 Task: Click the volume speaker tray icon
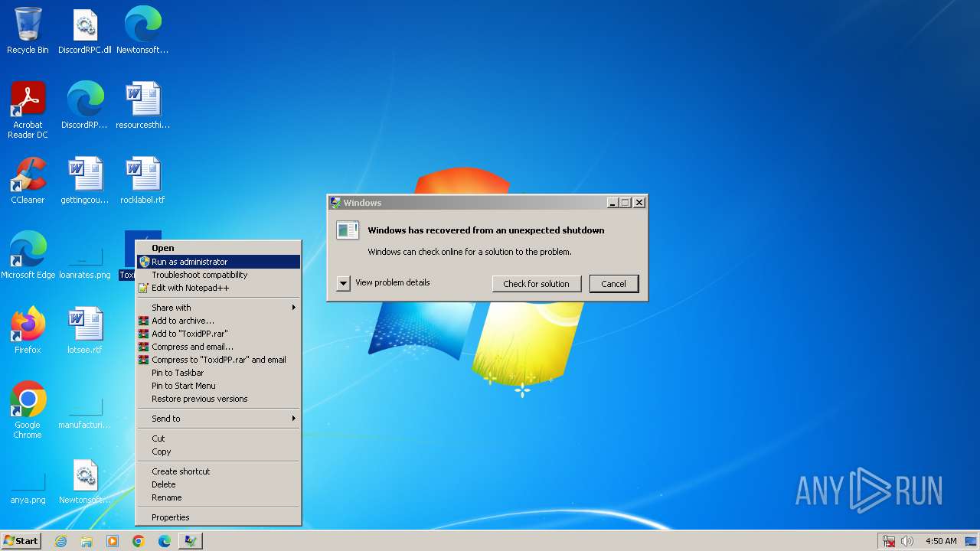point(907,541)
